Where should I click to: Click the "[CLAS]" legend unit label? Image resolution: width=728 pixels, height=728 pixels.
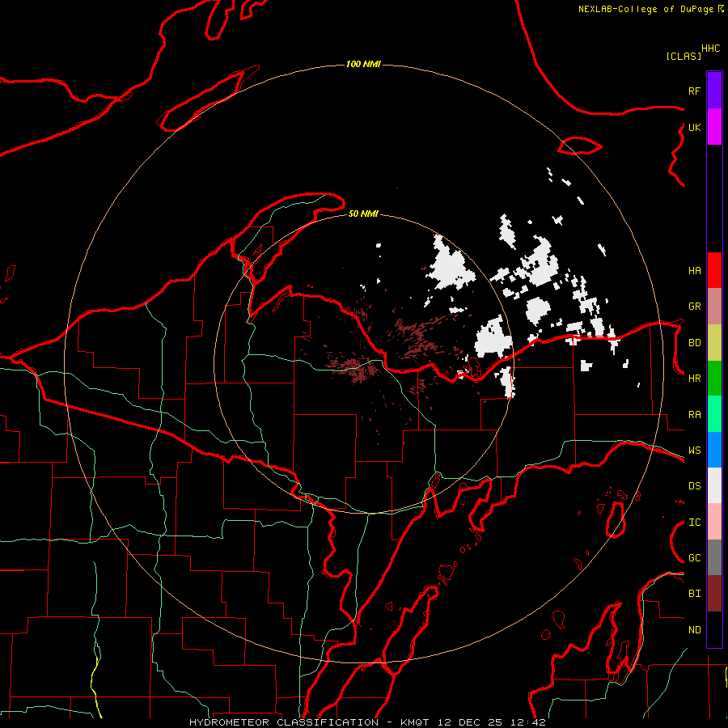click(684, 57)
